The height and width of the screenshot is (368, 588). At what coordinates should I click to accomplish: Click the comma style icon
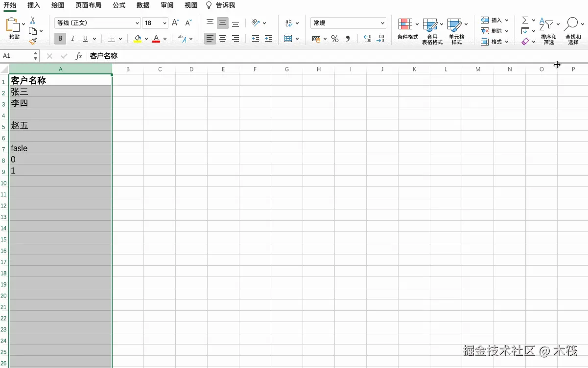[348, 39]
